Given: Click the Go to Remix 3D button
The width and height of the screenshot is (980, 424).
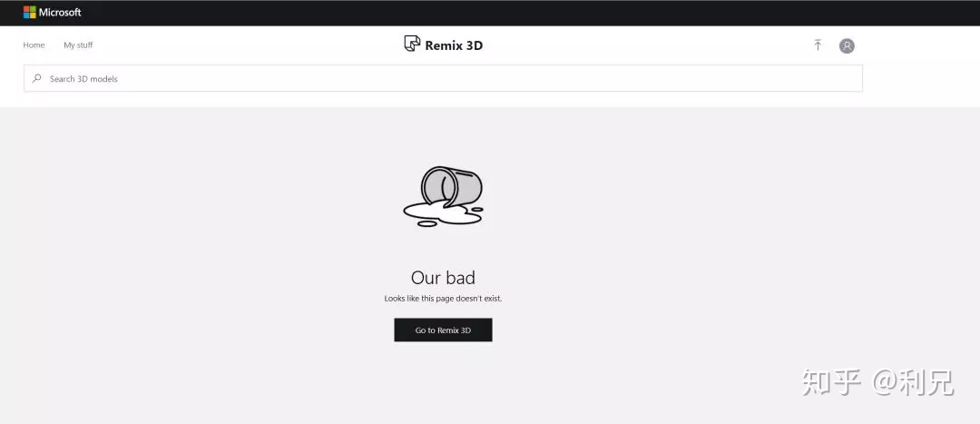Looking at the screenshot, I should tap(443, 330).
